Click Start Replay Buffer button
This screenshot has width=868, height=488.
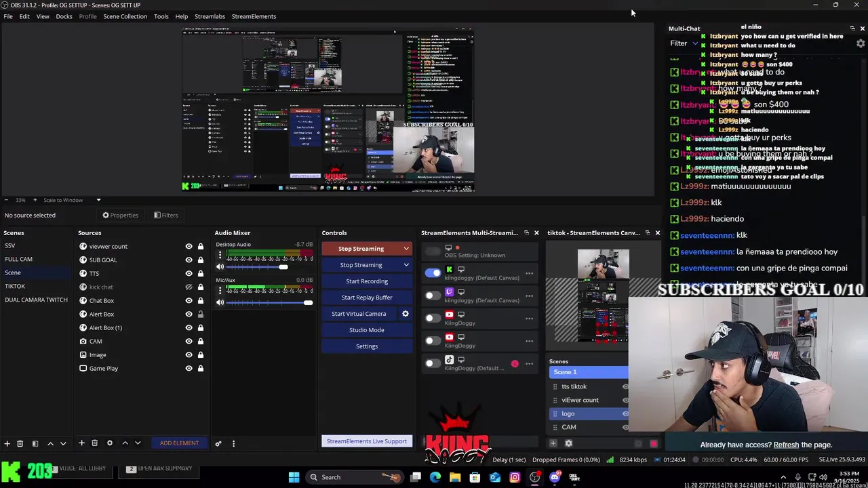pos(367,298)
